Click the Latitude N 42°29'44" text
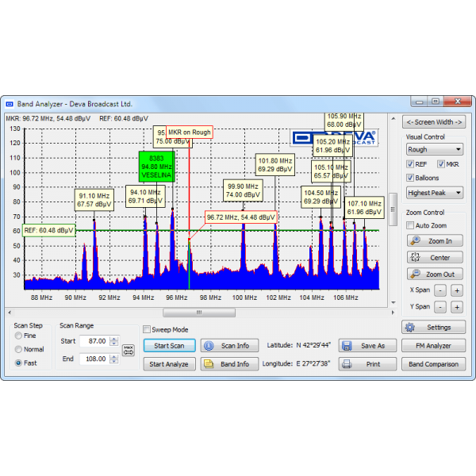The width and height of the screenshot is (476, 476). (x=299, y=345)
